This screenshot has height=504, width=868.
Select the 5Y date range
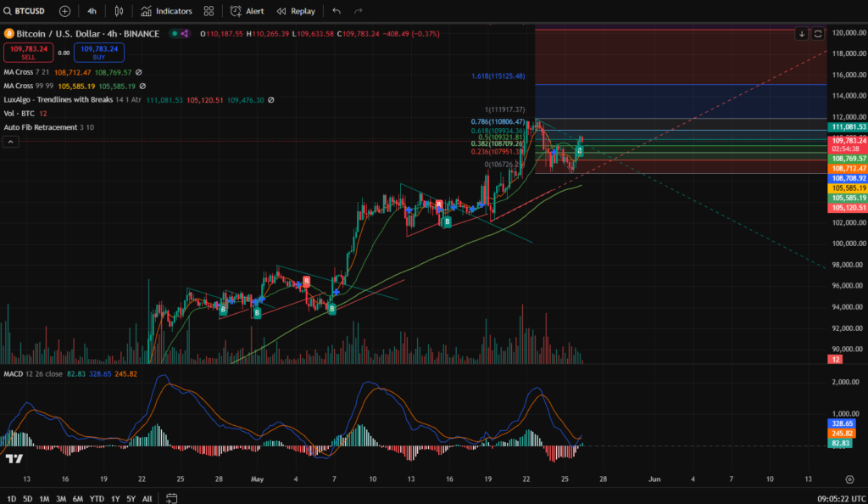[x=131, y=498]
